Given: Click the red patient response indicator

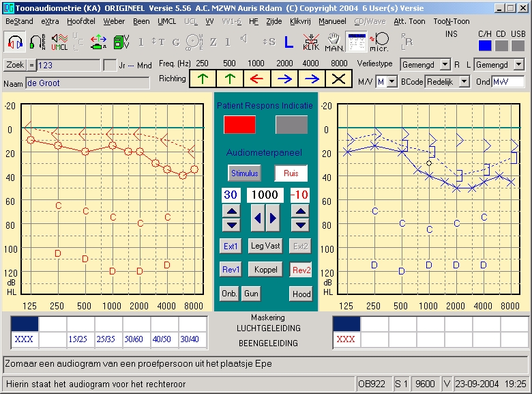Looking at the screenshot, I should click(239, 124).
